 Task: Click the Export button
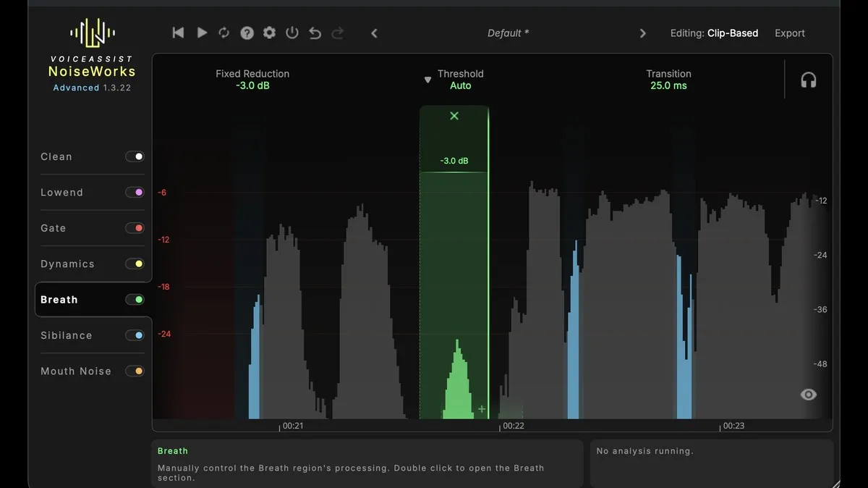[790, 33]
